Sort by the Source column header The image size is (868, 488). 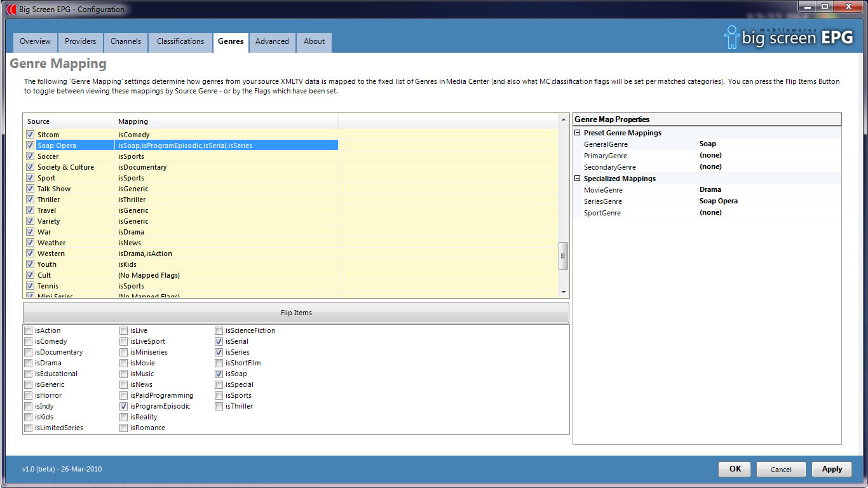69,121
